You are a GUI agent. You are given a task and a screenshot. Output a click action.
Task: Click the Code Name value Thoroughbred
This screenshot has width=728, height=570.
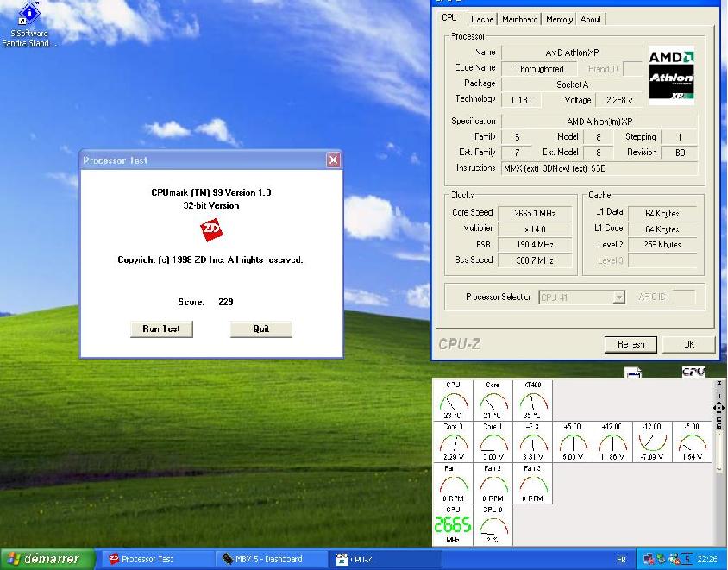coord(539,69)
